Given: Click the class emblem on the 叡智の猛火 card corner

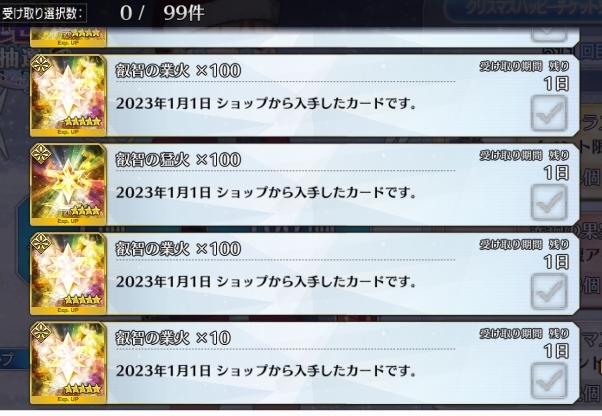Looking at the screenshot, I should tap(41, 154).
